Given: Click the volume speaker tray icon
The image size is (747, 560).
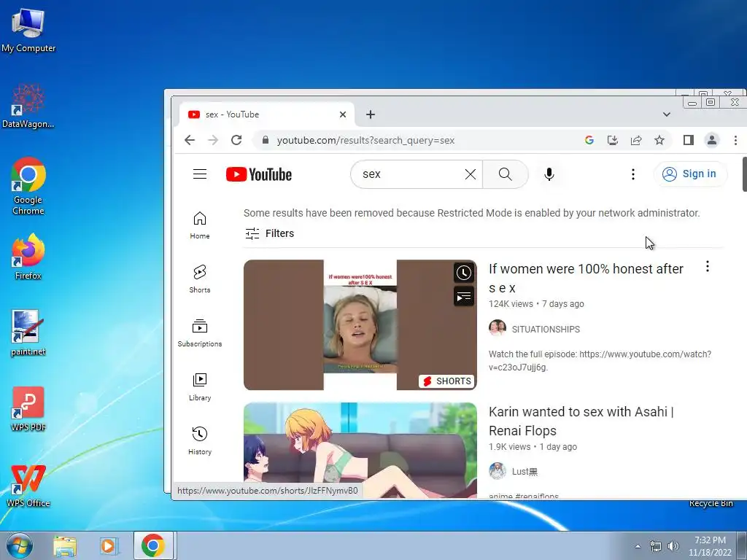Looking at the screenshot, I should [673, 546].
